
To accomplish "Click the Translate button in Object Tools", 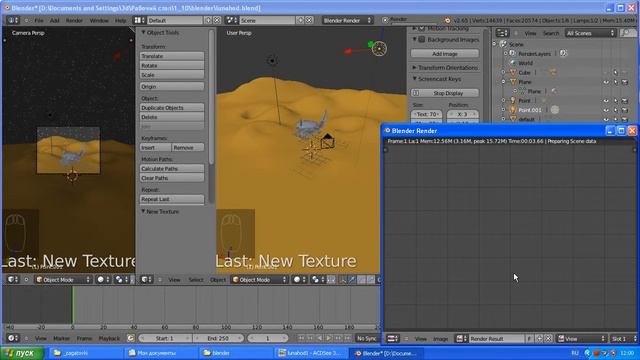I will coord(172,56).
